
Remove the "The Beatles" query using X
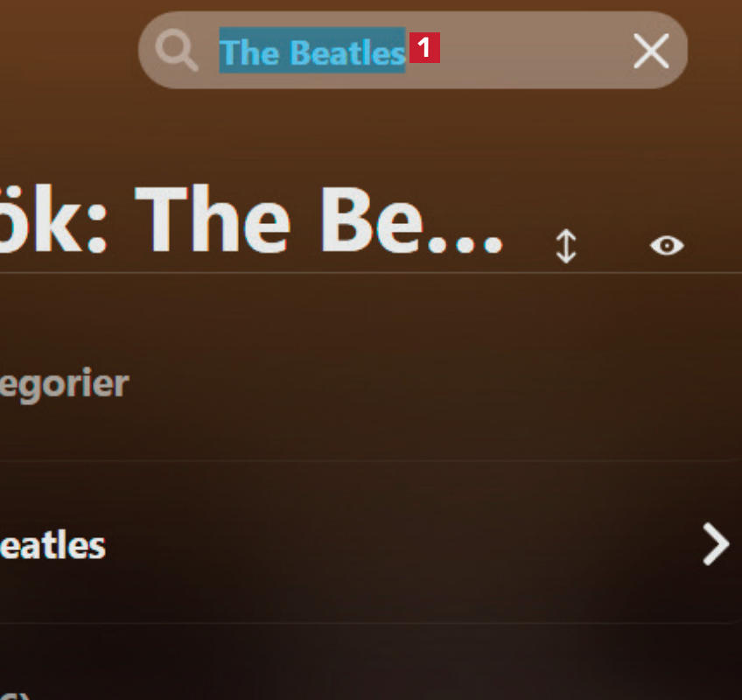[651, 52]
